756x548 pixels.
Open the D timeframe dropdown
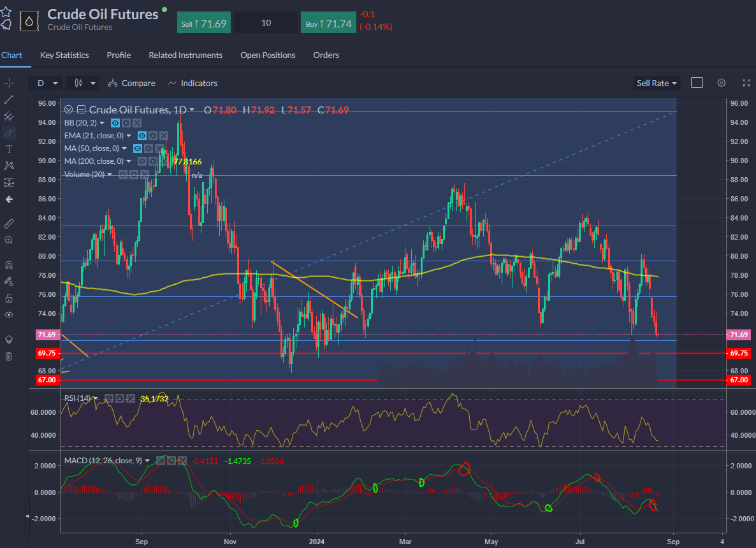pos(47,83)
